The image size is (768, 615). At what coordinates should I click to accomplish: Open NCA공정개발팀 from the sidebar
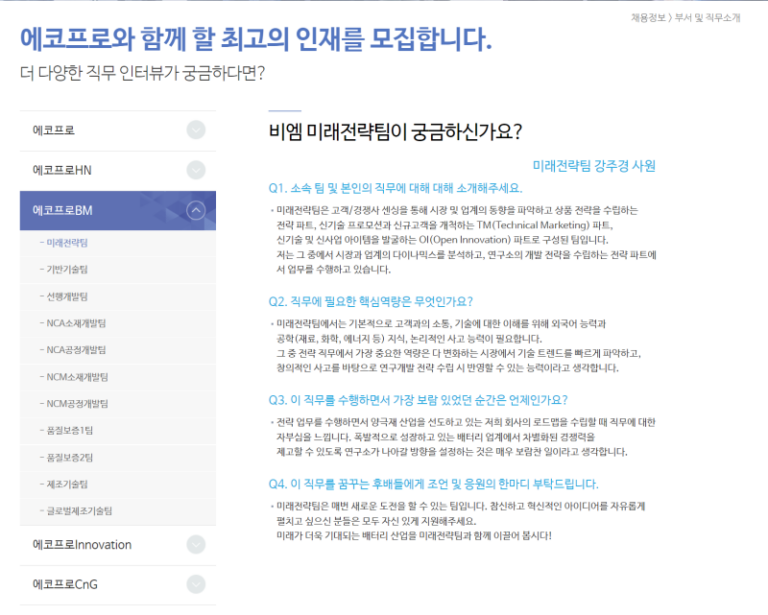click(x=76, y=350)
